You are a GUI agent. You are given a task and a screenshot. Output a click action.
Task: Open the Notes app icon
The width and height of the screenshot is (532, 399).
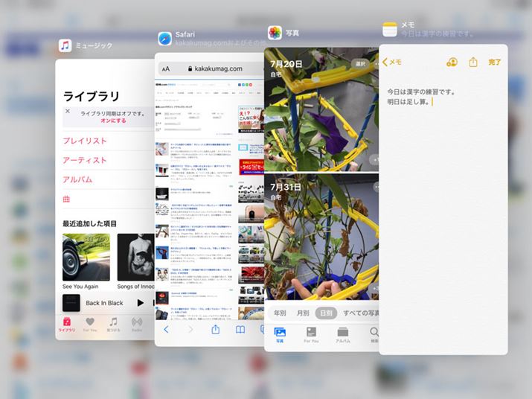click(390, 28)
